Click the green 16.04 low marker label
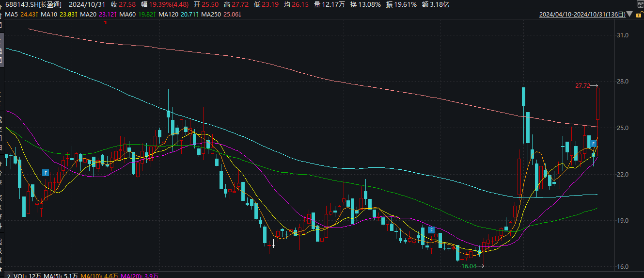Image resolution: width=644 pixels, height=278 pixels. click(x=469, y=266)
